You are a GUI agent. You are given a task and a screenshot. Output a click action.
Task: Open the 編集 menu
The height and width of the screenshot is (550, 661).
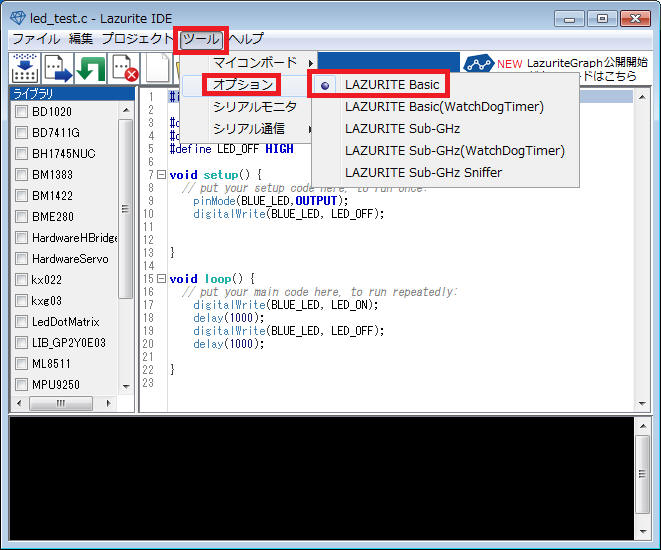point(81,39)
